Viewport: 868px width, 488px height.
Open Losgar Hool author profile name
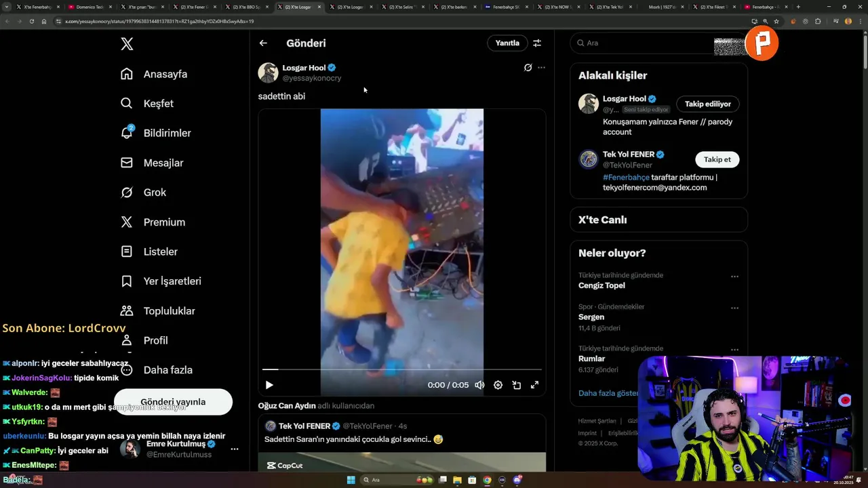[x=304, y=68]
